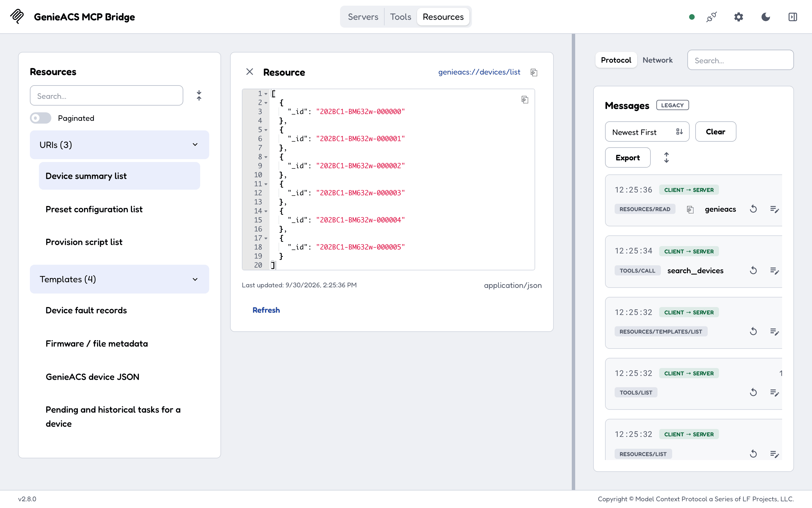Open the Newest First sort dropdown
The image size is (812, 508).
[647, 132]
